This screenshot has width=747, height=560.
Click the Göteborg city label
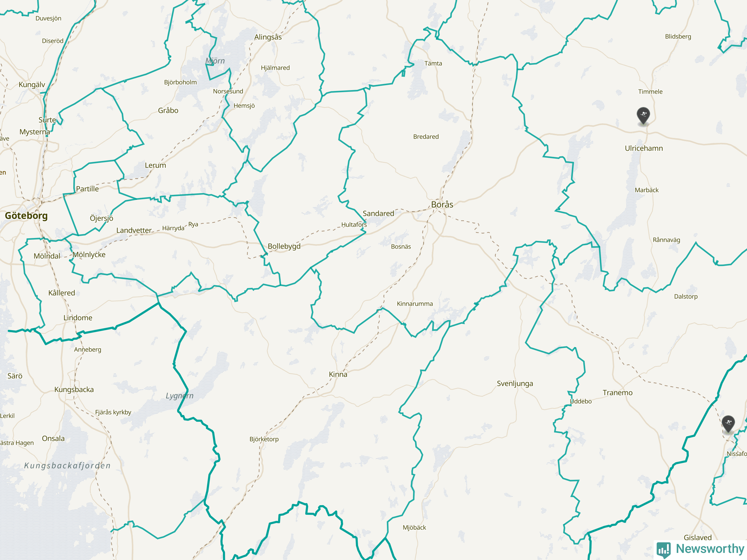tap(26, 216)
